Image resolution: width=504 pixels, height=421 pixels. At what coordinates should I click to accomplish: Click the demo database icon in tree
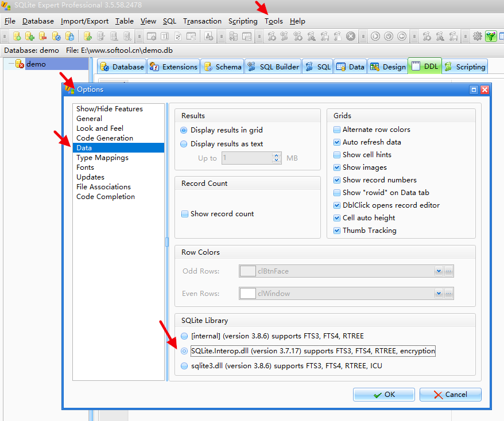pyautogui.click(x=20, y=64)
